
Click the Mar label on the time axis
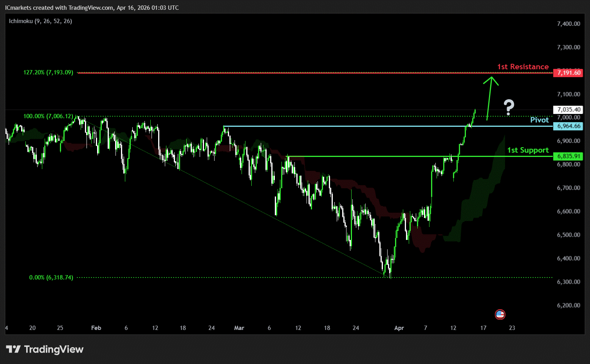click(239, 328)
